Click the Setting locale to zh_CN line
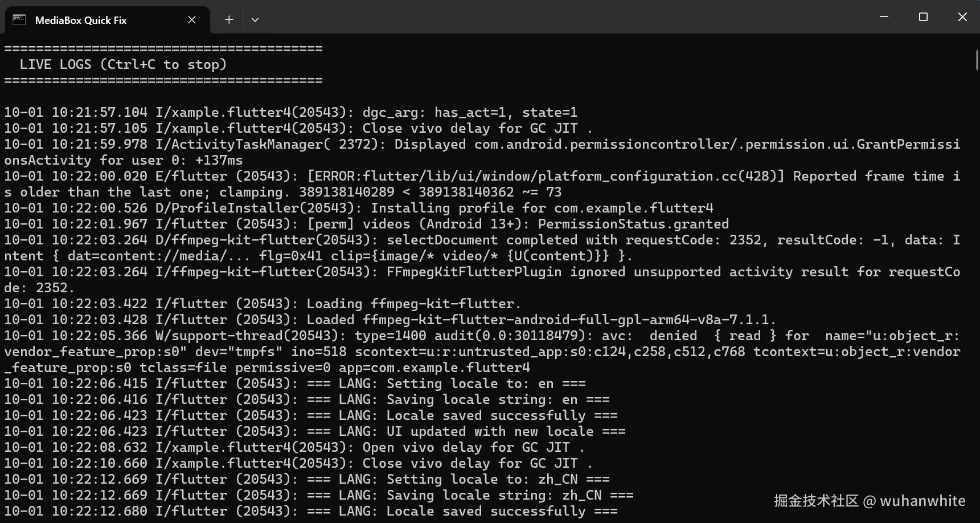The height and width of the screenshot is (523, 980). pyautogui.click(x=306, y=480)
